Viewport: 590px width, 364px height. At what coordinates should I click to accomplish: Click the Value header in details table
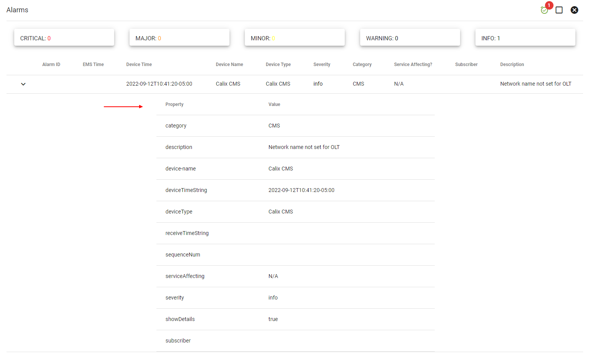(x=274, y=104)
